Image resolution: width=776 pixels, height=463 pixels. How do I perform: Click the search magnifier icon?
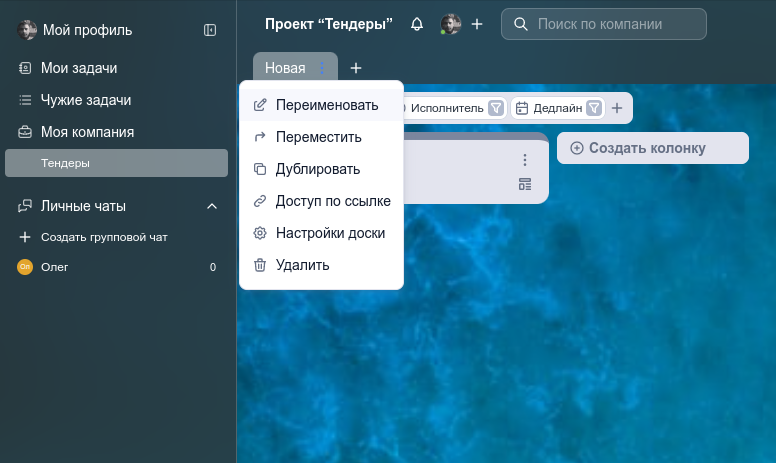pyautogui.click(x=521, y=24)
